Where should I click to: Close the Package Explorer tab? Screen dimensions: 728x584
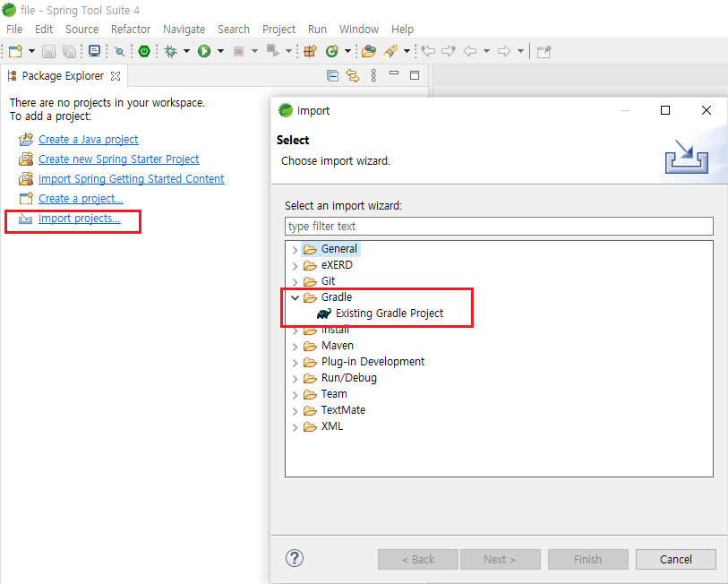116,76
